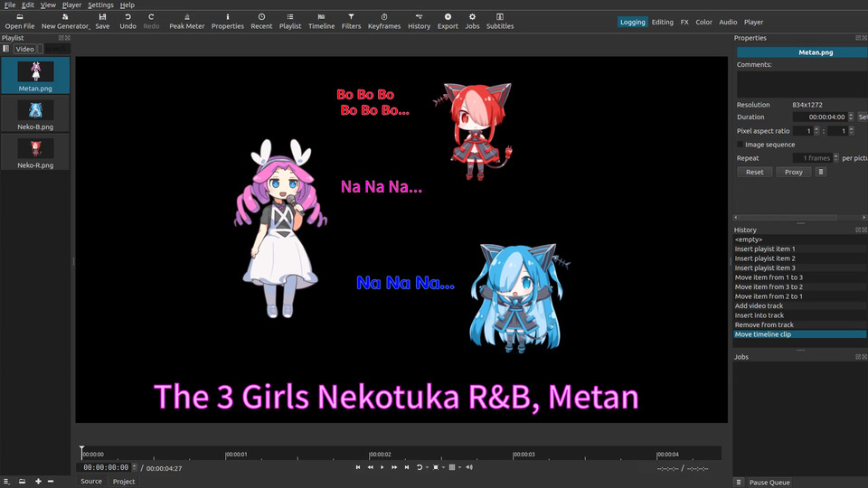Toggle the player grid overlay icon
Viewport: 868px width, 488px height.
point(452,467)
